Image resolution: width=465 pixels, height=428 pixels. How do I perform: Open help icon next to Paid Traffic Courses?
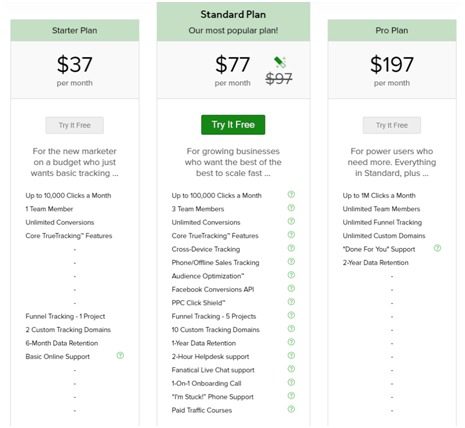coord(291,409)
